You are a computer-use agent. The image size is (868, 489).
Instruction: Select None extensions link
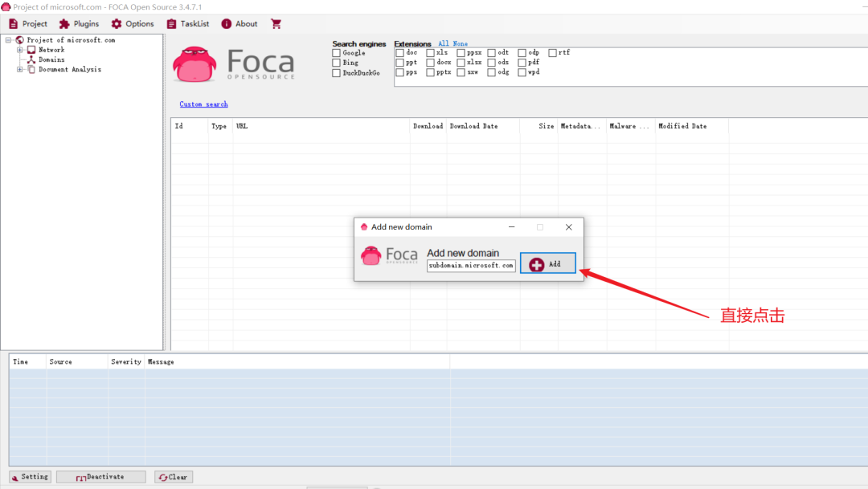[x=460, y=43]
